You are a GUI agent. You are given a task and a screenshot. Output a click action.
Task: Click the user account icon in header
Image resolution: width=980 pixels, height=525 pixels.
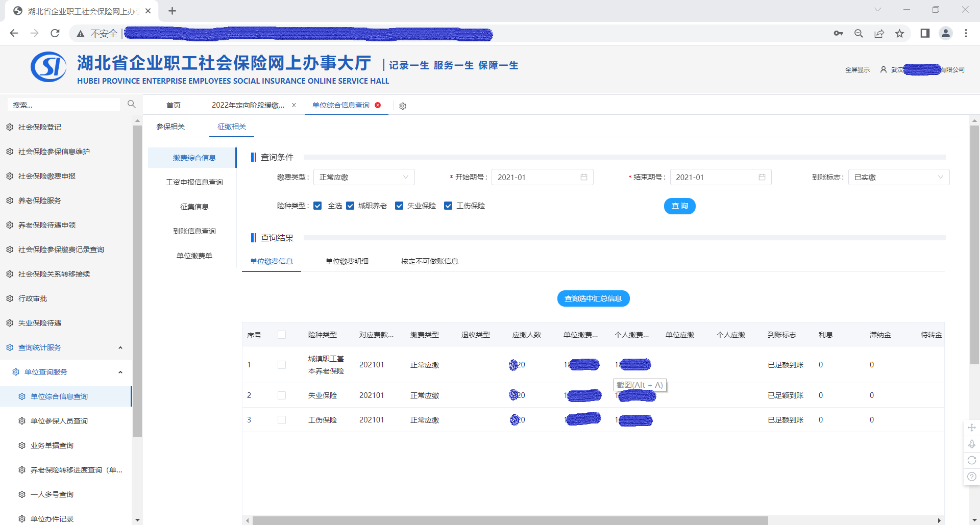pos(884,69)
